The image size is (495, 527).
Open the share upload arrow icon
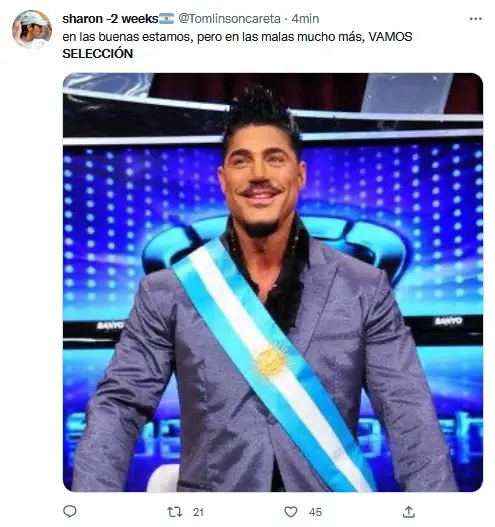coord(409,512)
